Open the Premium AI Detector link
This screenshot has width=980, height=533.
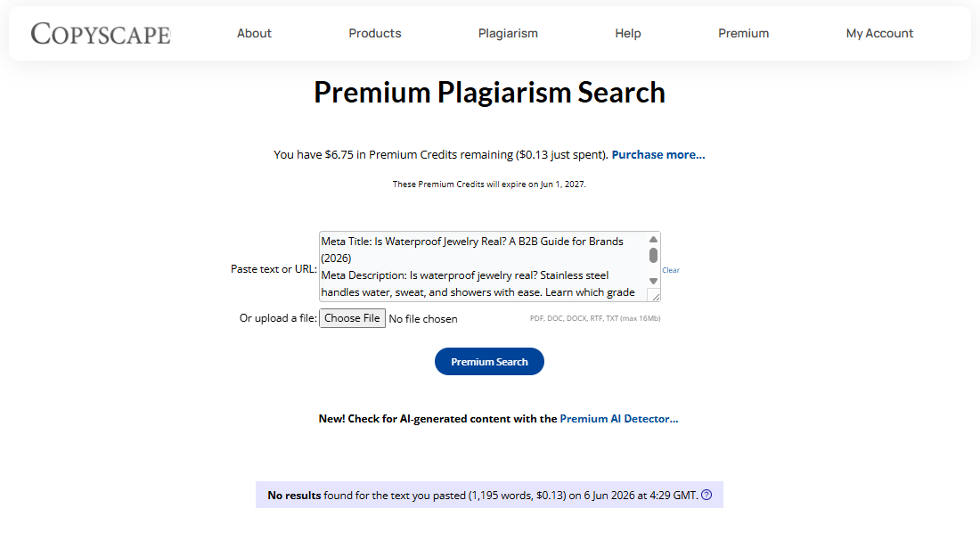click(619, 419)
